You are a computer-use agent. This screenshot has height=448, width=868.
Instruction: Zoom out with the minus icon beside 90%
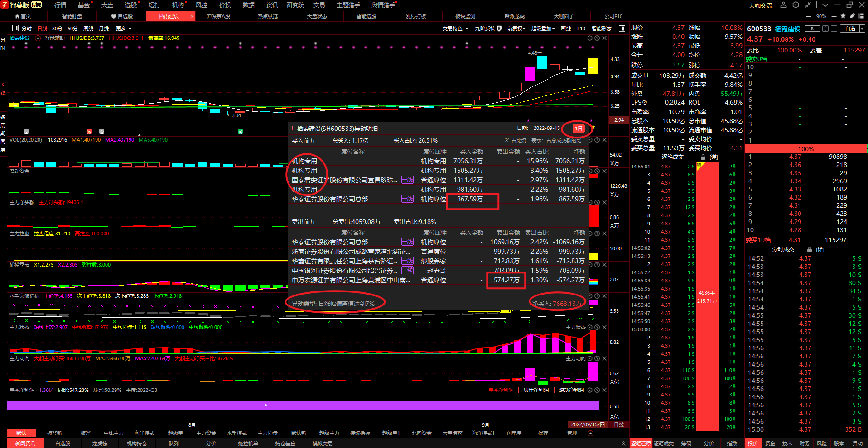coord(810,16)
